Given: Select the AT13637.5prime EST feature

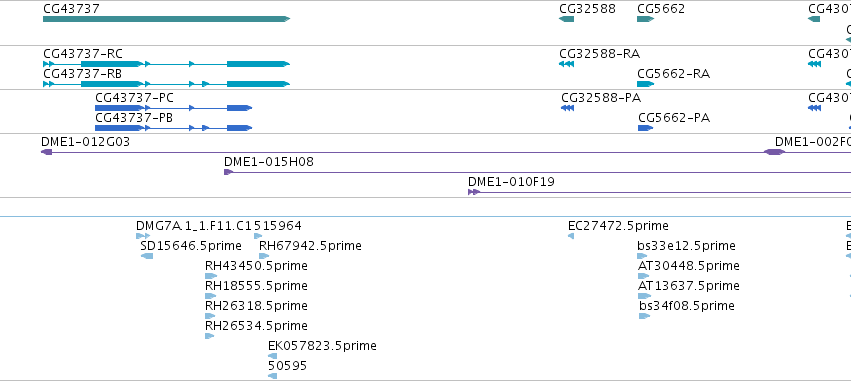Looking at the screenshot, I should (644, 296).
